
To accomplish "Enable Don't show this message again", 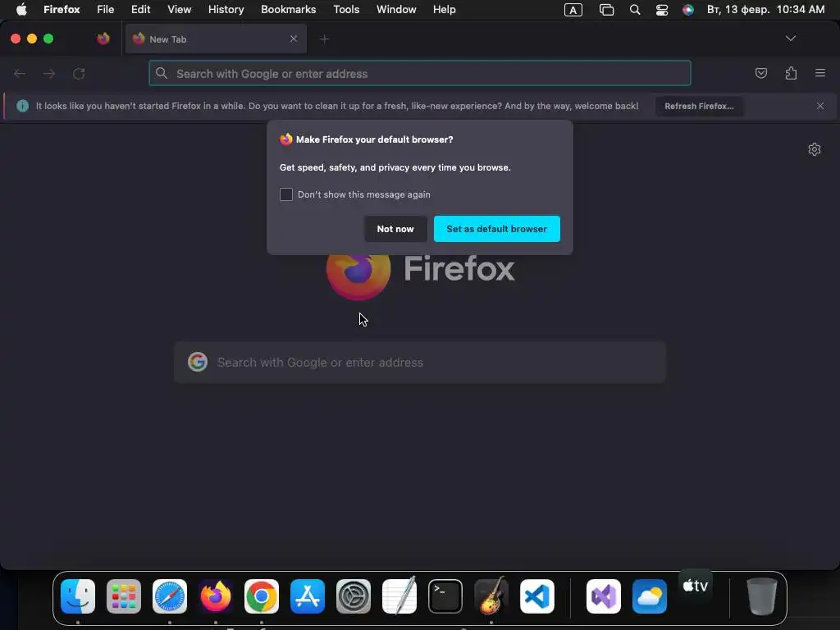I will point(286,194).
